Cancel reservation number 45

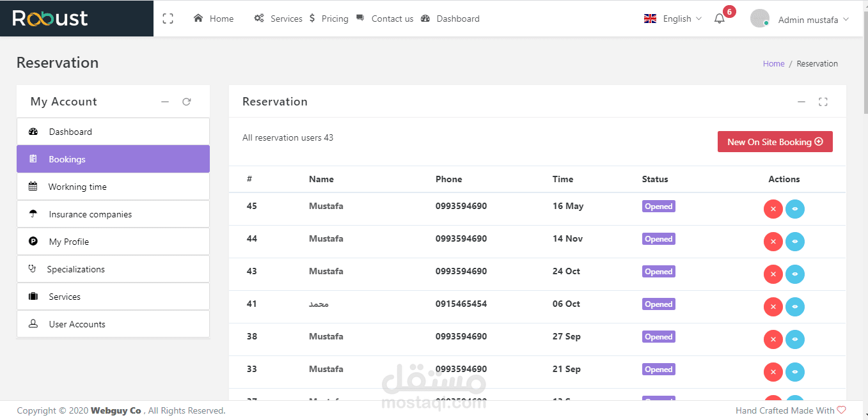click(x=773, y=209)
